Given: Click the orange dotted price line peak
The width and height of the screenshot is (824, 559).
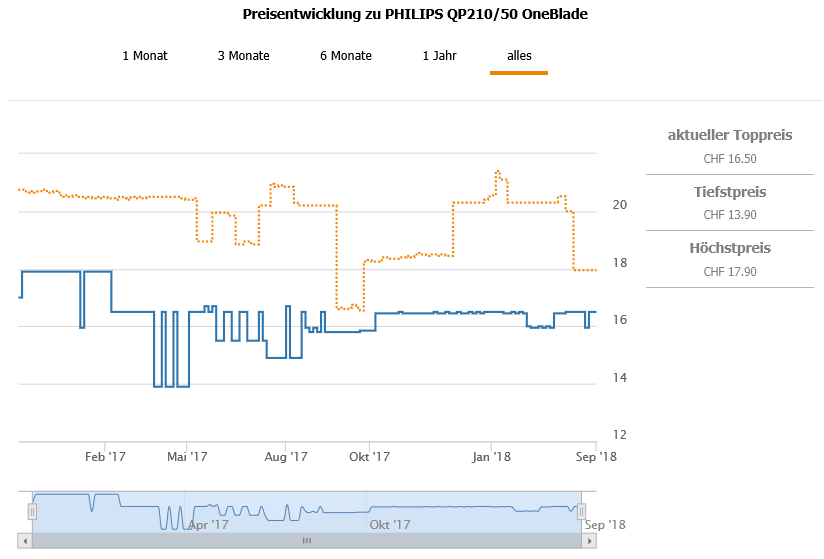Looking at the screenshot, I should point(497,172).
